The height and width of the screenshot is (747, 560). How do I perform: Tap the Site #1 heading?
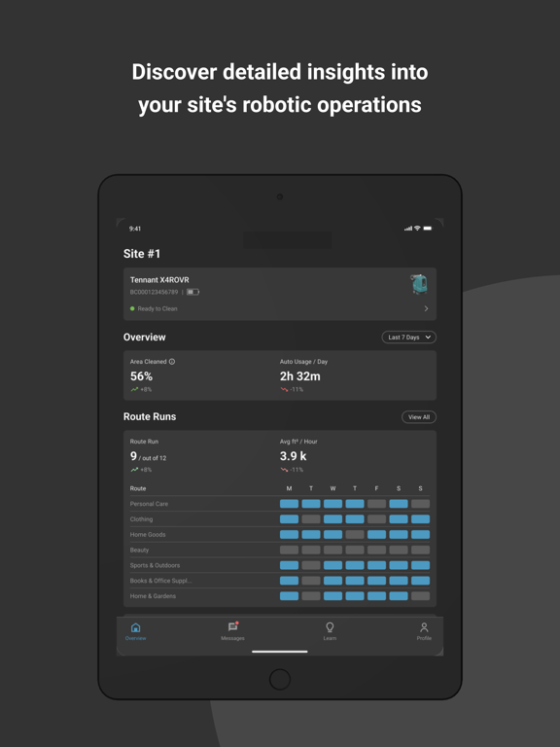coord(142,254)
